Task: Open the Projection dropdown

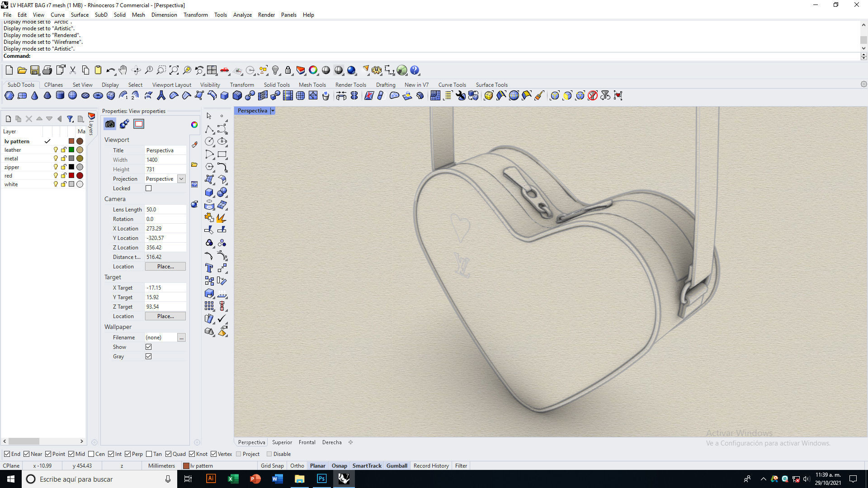Action: tap(181, 179)
